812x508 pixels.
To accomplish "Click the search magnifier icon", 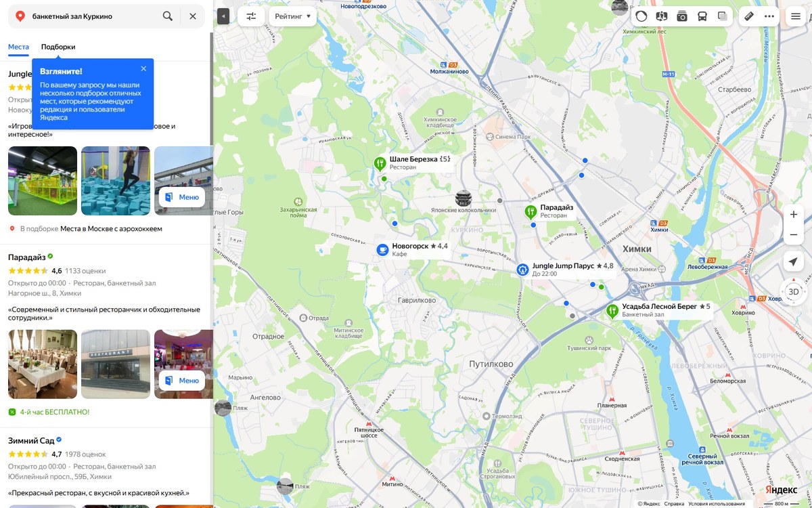I will coord(168,16).
